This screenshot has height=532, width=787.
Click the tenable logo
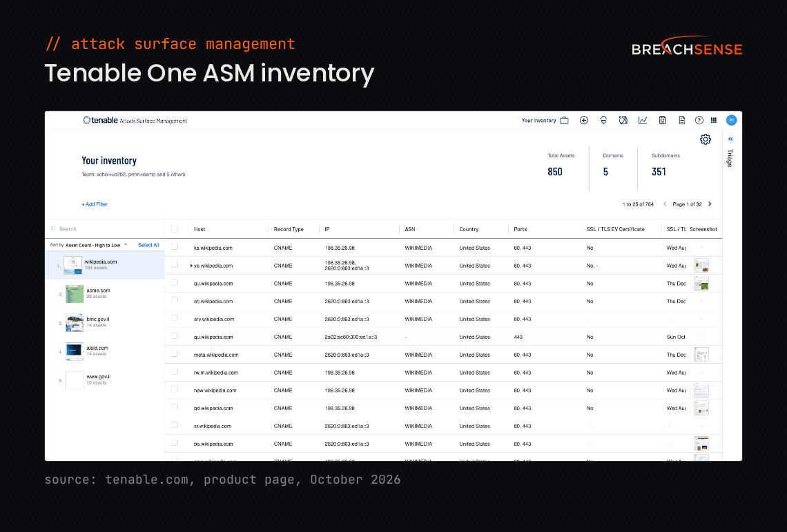point(100,121)
